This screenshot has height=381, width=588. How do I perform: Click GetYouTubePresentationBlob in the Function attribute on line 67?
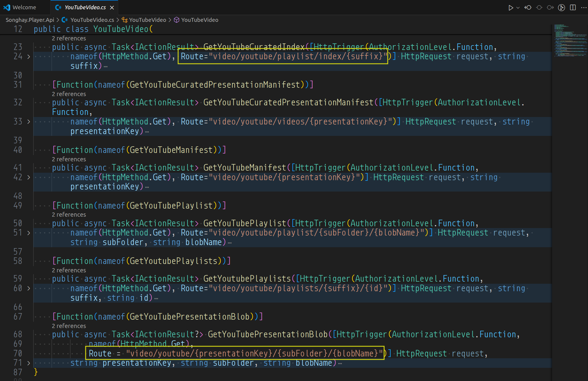[190, 317]
